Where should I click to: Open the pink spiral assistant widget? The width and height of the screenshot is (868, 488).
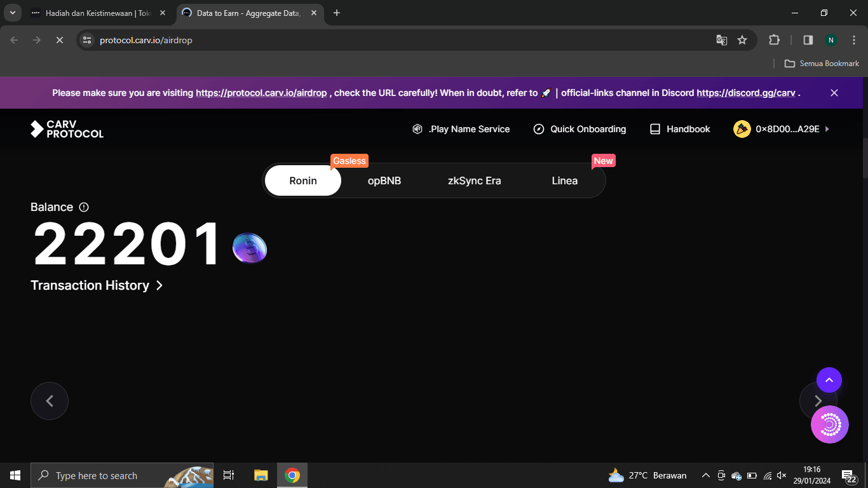(x=829, y=424)
